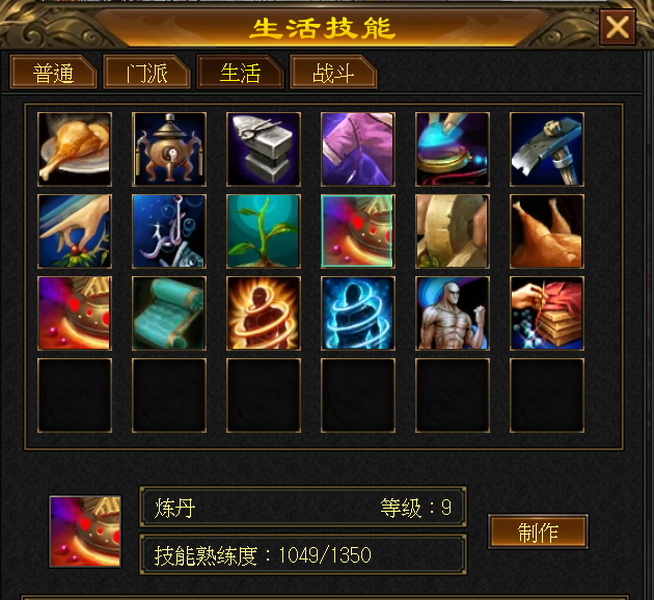
Task: Select the sewing cloth with needle skill
Action: click(x=547, y=313)
